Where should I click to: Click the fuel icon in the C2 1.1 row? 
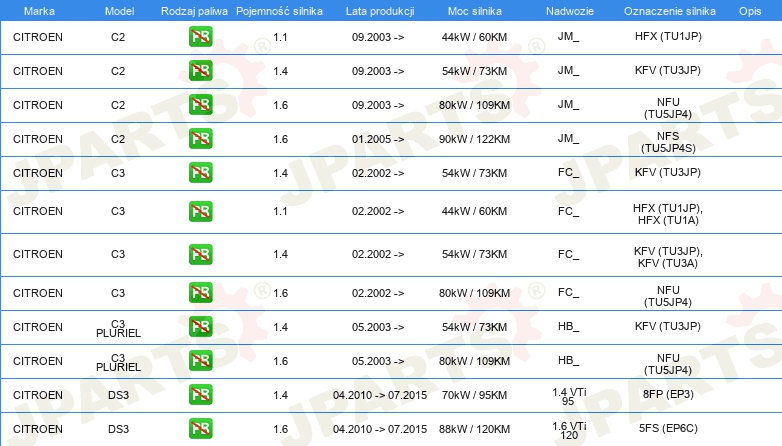point(200,37)
